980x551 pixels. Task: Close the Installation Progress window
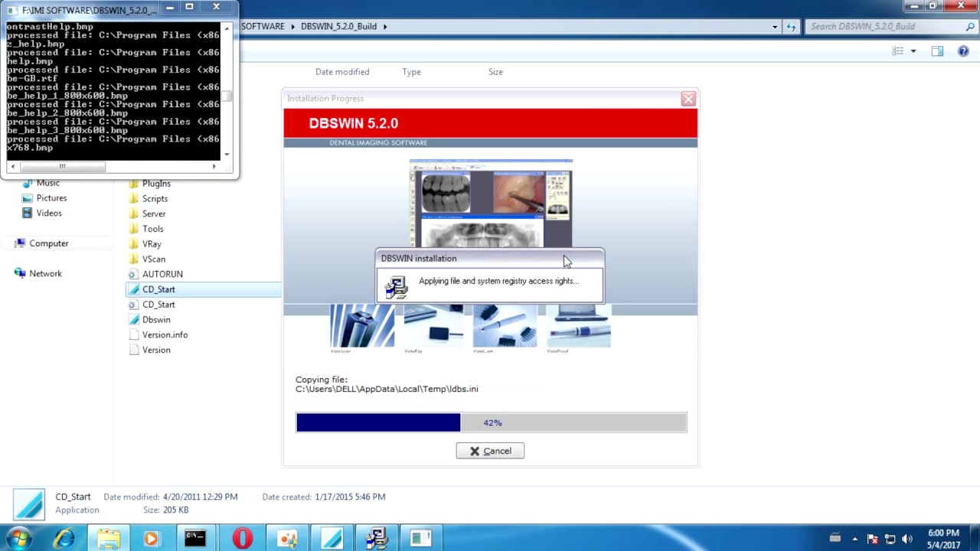(x=688, y=99)
